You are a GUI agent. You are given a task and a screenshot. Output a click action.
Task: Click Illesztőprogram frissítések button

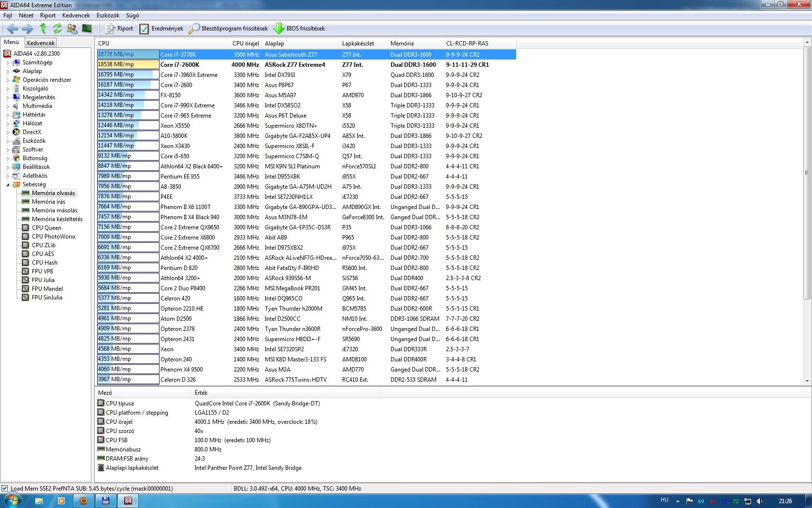pyautogui.click(x=228, y=29)
